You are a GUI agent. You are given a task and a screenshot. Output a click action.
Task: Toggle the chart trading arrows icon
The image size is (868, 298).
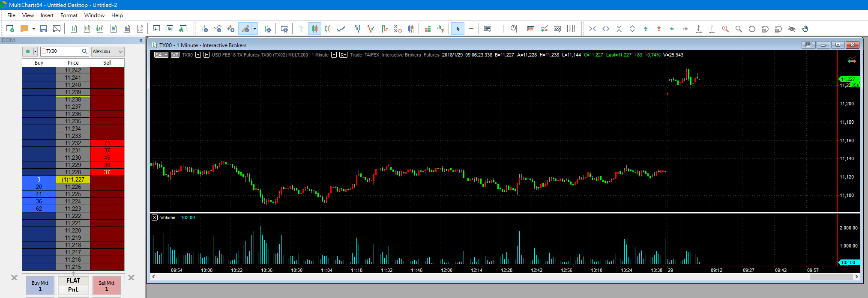coord(544,29)
